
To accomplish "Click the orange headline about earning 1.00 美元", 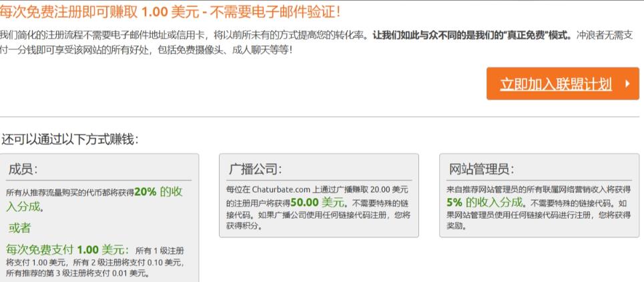I will point(170,11).
